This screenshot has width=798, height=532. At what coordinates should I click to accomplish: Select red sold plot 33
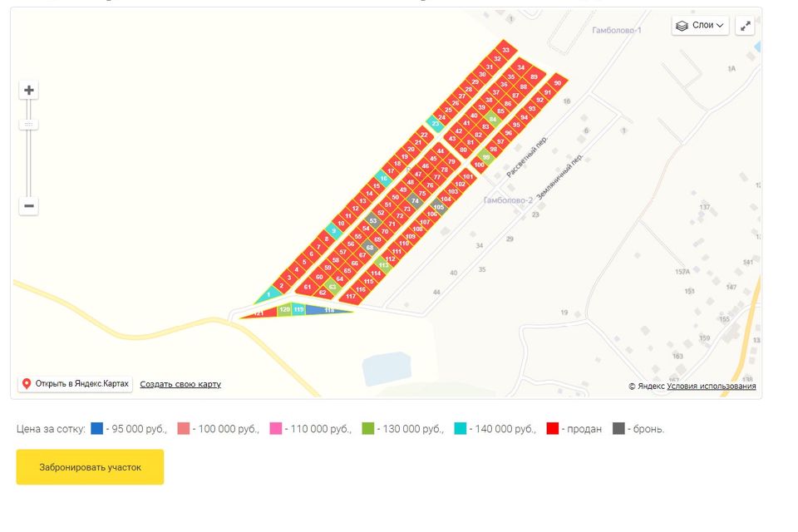pyautogui.click(x=505, y=50)
